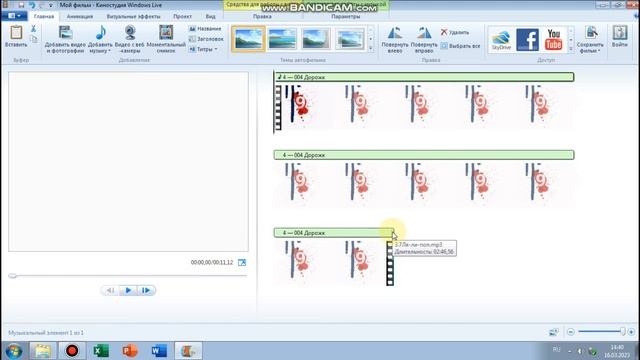
Task: Select the second row music track bar
Action: tap(424, 155)
